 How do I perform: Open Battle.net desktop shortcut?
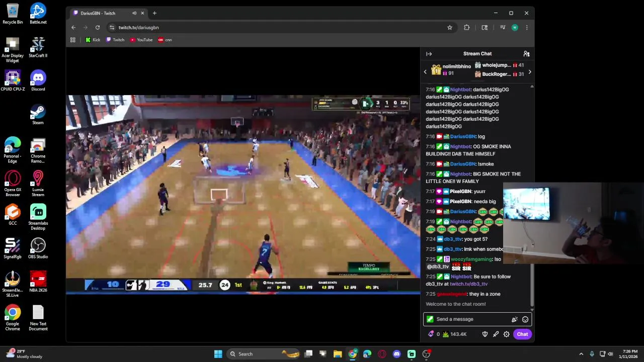[x=38, y=14]
